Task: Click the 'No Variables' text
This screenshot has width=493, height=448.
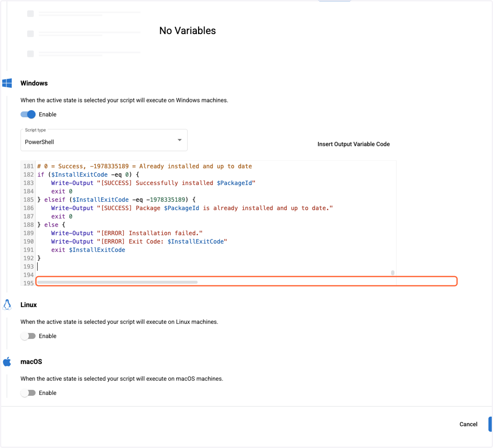Action: tap(188, 31)
